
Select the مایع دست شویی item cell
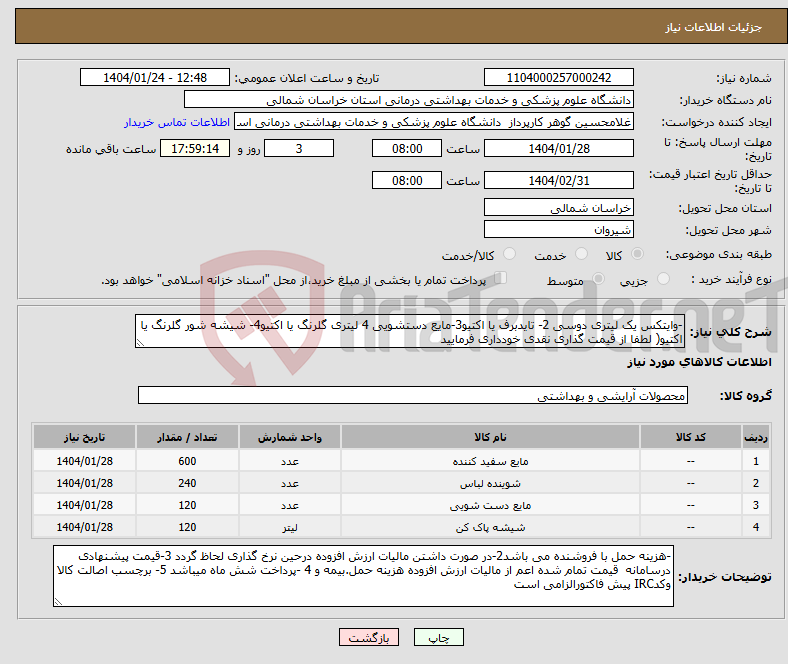click(490, 505)
